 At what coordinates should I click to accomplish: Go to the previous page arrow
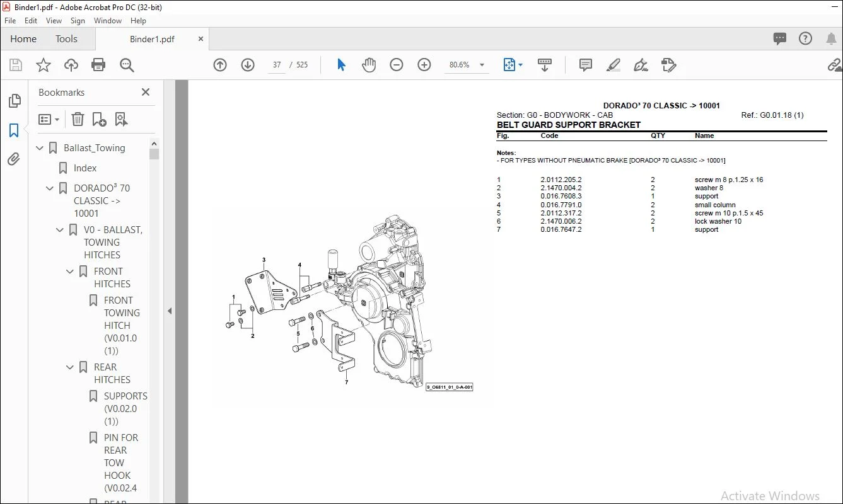[220, 65]
